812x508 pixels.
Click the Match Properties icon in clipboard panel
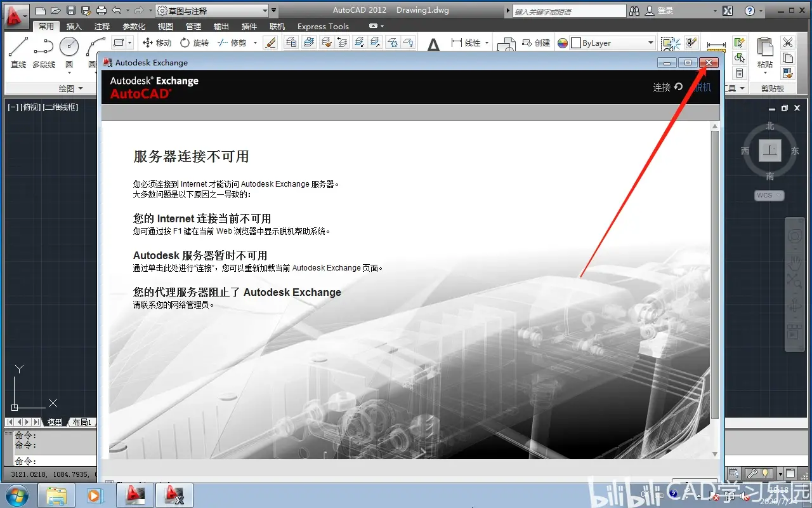click(788, 74)
